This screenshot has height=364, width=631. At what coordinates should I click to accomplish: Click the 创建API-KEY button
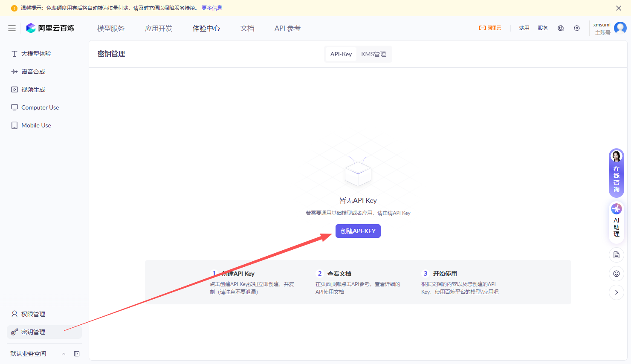pyautogui.click(x=358, y=231)
